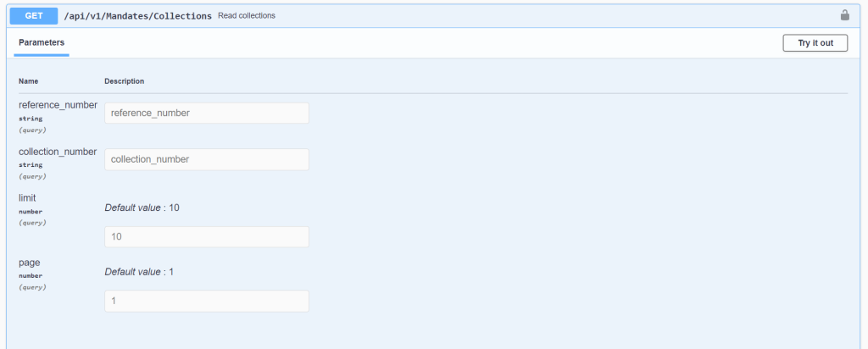Viewport: 868px width, 349px height.
Task: Click the /api/v1/Mandates/Collections endpoint path
Action: pos(138,15)
